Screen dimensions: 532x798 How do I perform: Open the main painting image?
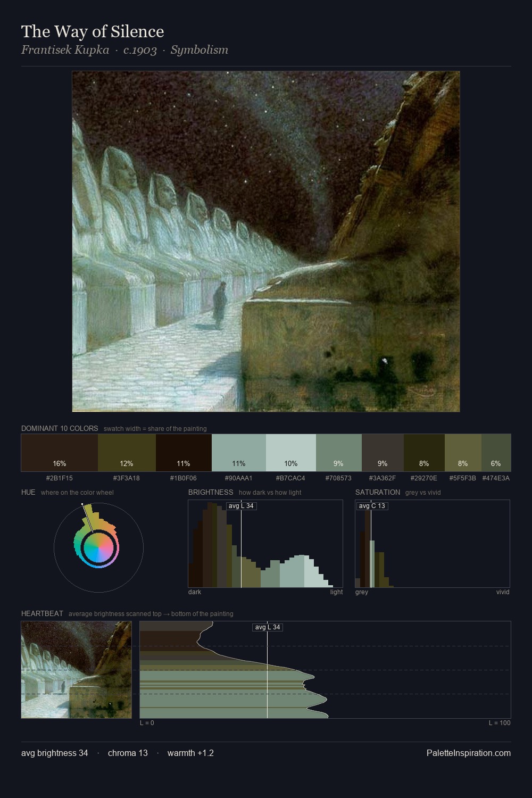pyautogui.click(x=266, y=242)
